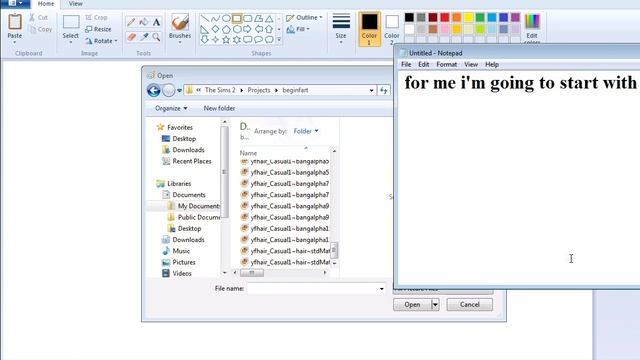The width and height of the screenshot is (640, 360).
Task: Select the Text tool in Paint
Action: [156, 22]
